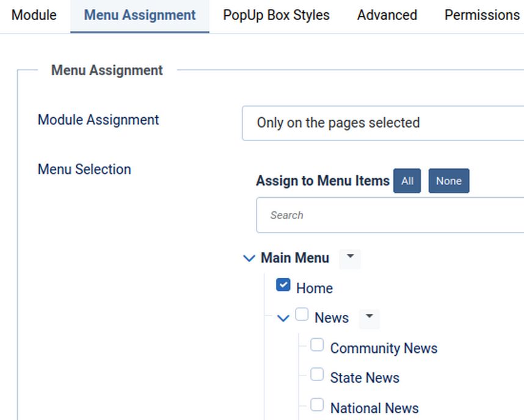Tick the News checkbox
524x420 pixels.
click(x=302, y=315)
